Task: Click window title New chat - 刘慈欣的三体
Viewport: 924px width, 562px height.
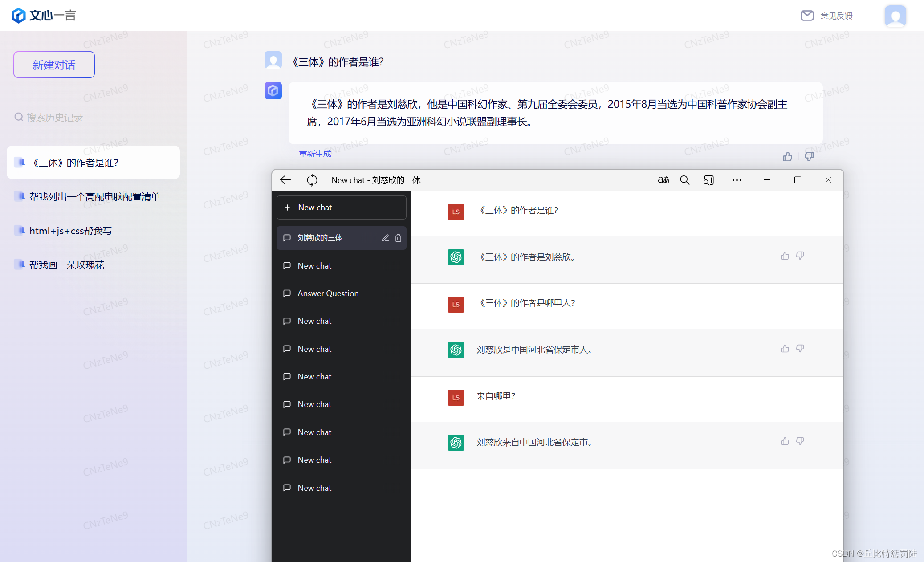Action: 376,180
